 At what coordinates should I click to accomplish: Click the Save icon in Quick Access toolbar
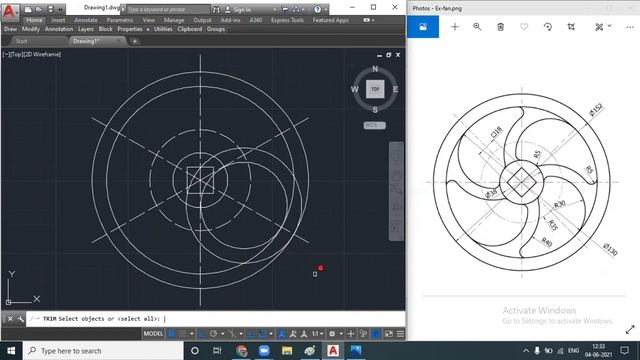[x=50, y=9]
